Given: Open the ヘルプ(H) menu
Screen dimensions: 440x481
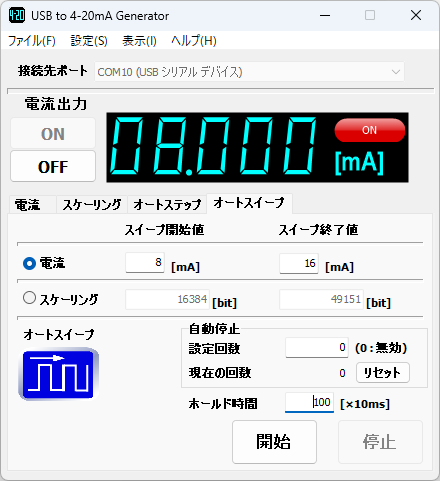Looking at the screenshot, I should pyautogui.click(x=194, y=41).
